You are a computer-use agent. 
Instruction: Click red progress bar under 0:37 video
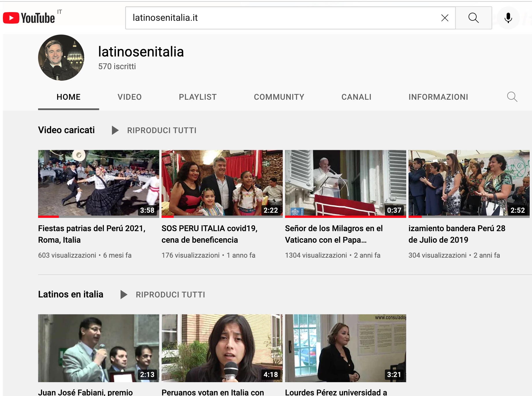[x=346, y=216]
